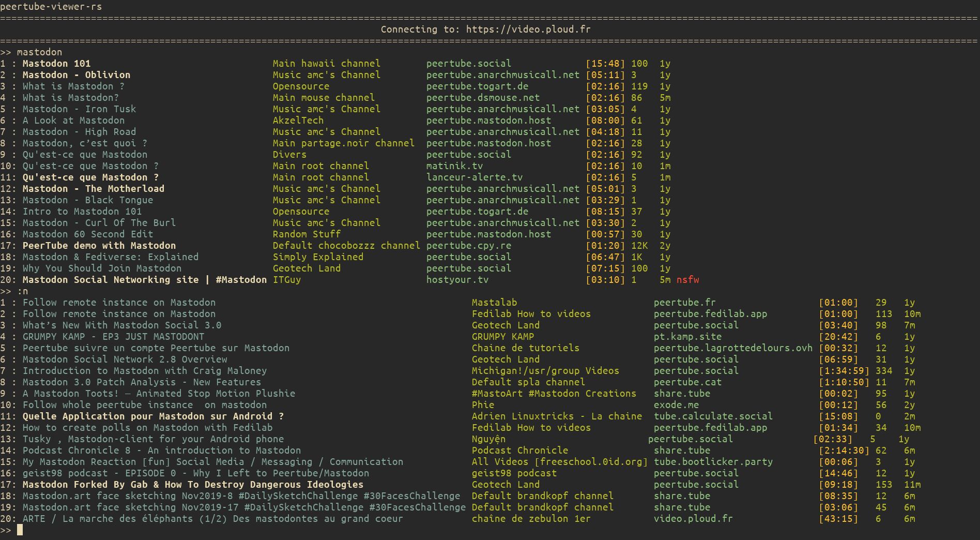Click the 'chaîne de zebulon 1er' channel
Image resolution: width=980 pixels, height=540 pixels.
[530, 519]
